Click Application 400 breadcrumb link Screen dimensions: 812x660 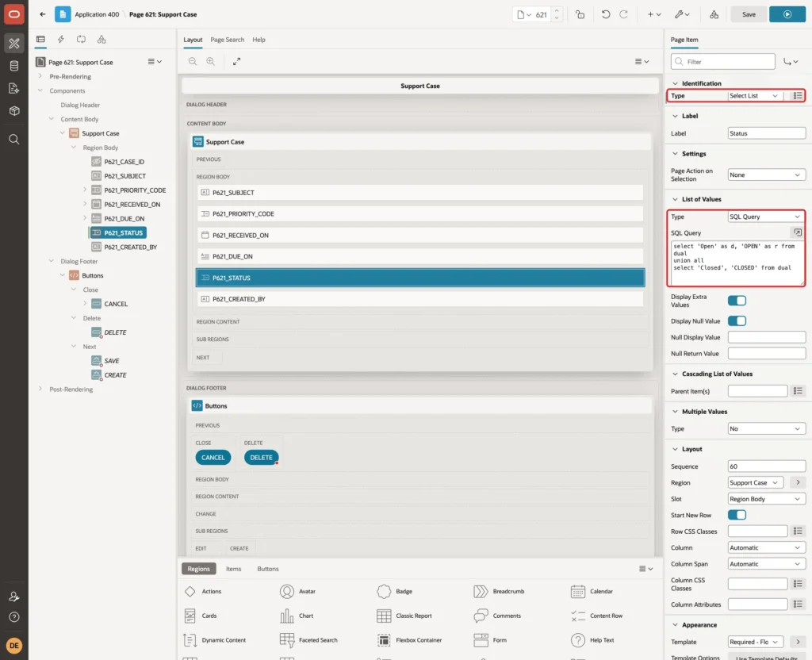click(97, 14)
